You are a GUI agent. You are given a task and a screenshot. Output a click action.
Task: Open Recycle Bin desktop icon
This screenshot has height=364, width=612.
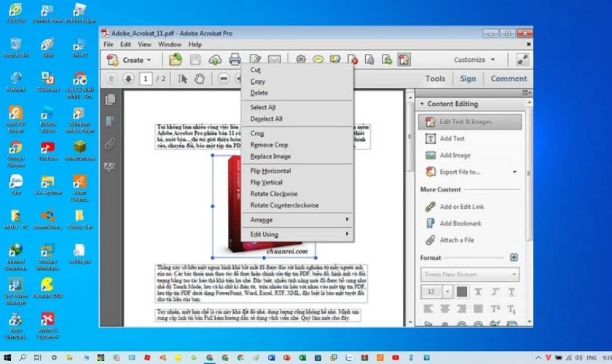16,47
